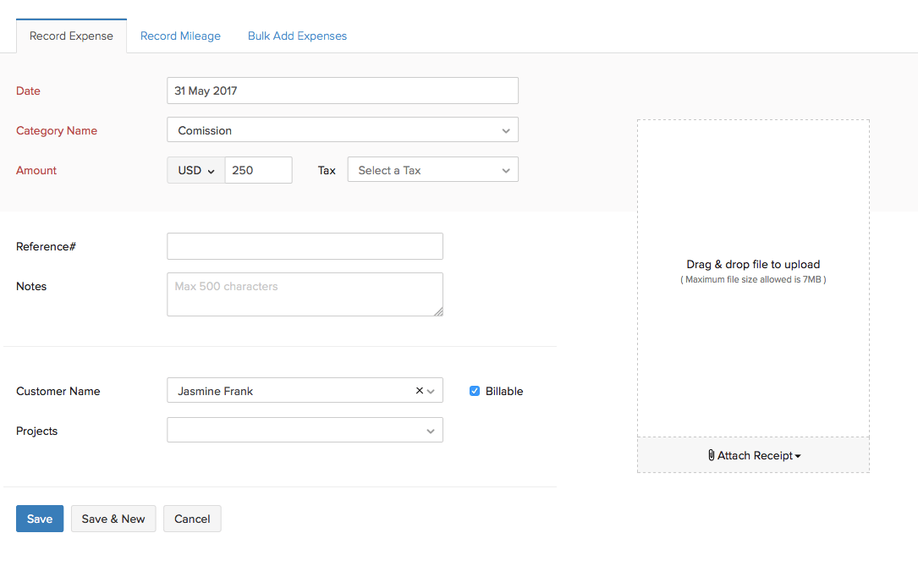Click the Date field showing 31 May 2017

click(x=343, y=91)
